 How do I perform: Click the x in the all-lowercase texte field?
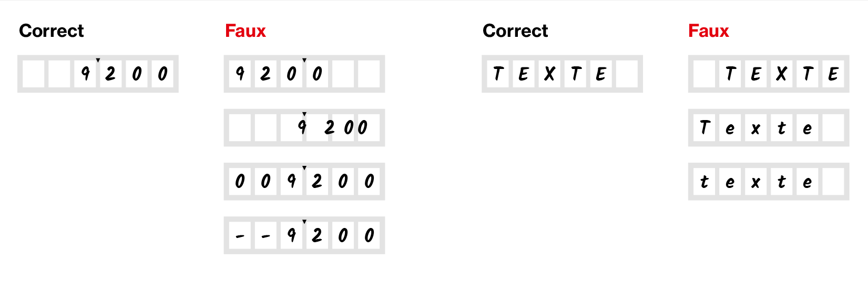pyautogui.click(x=755, y=182)
